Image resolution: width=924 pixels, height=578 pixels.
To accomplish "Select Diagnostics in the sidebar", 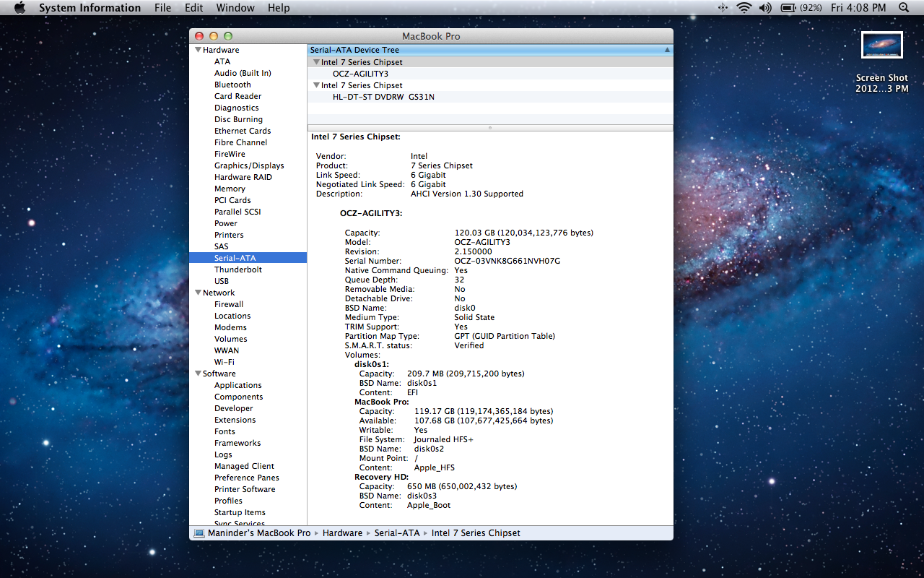I will pos(236,108).
